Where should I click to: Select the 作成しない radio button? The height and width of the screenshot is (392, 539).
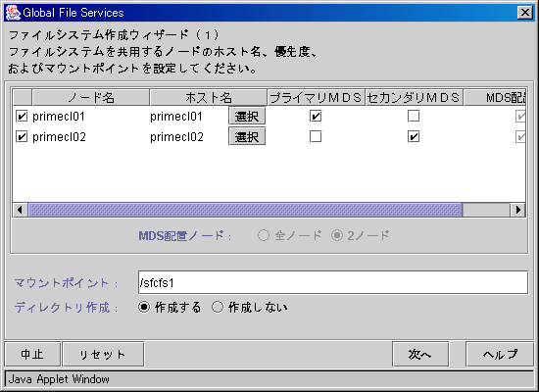coord(218,307)
